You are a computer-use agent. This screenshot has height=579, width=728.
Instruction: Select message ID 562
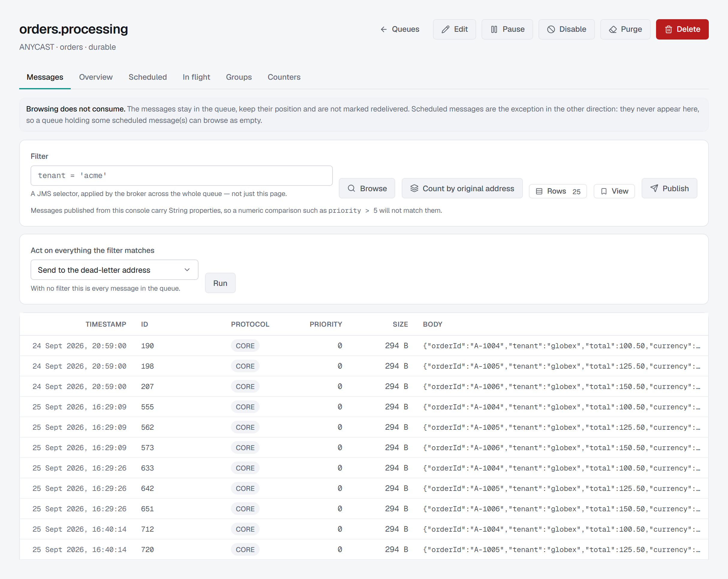(x=148, y=427)
